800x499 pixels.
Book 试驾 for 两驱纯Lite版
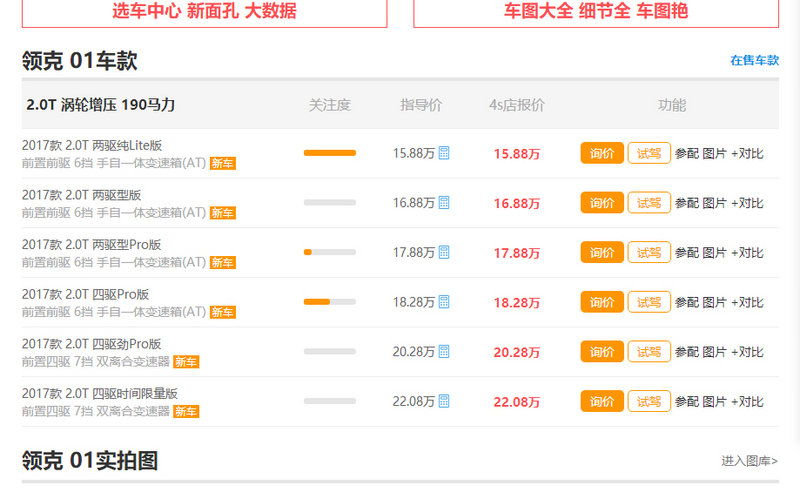pyautogui.click(x=649, y=153)
